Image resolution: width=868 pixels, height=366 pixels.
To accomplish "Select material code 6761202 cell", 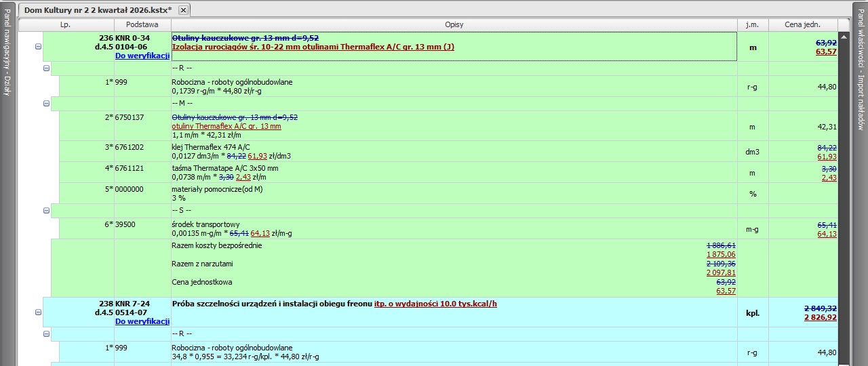I will click(x=142, y=151).
